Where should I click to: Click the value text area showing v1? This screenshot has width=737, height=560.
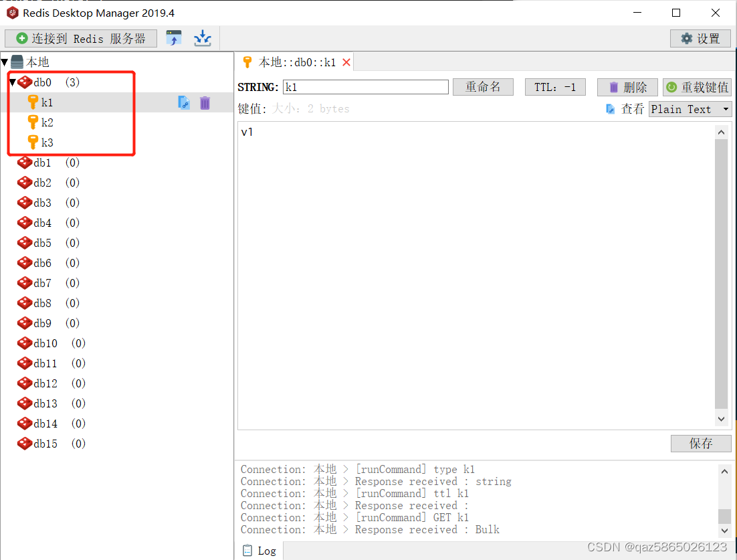[x=476, y=276]
